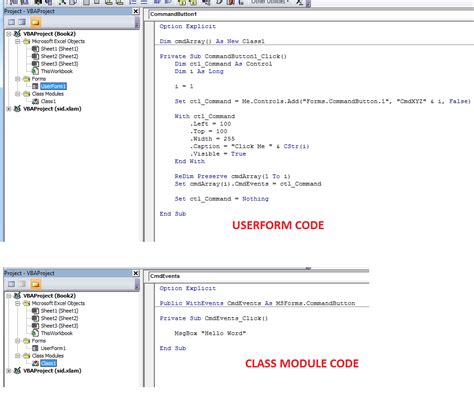Select VBAProject (sid.xlam) label in class module window
The width and height of the screenshot is (474, 396).
[x=52, y=371]
